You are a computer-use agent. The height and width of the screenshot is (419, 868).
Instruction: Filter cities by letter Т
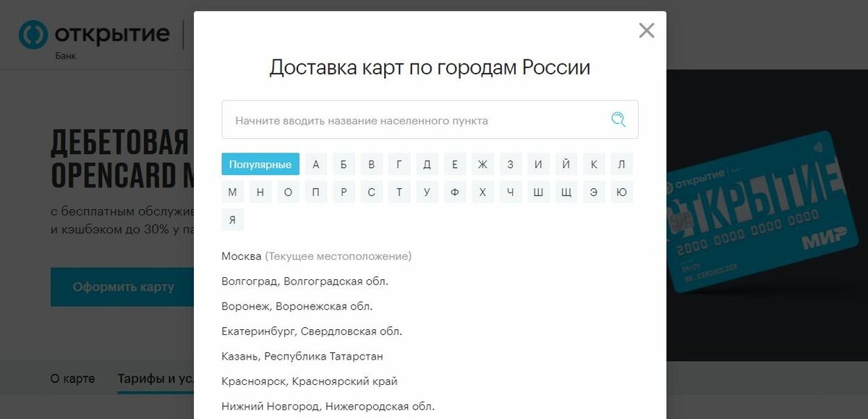click(399, 192)
